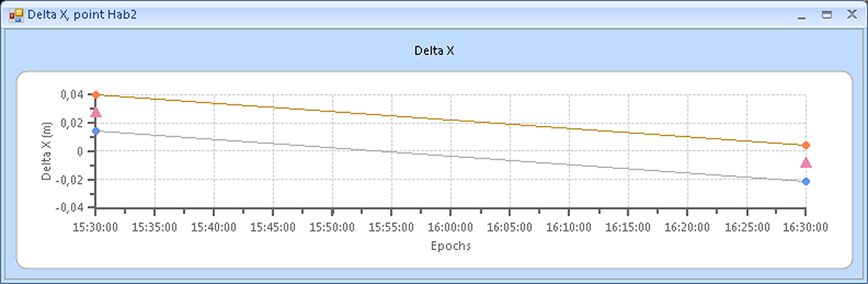Click the 15:35:00 tick label
Image resolution: width=868 pixels, height=284 pixels.
(154, 227)
